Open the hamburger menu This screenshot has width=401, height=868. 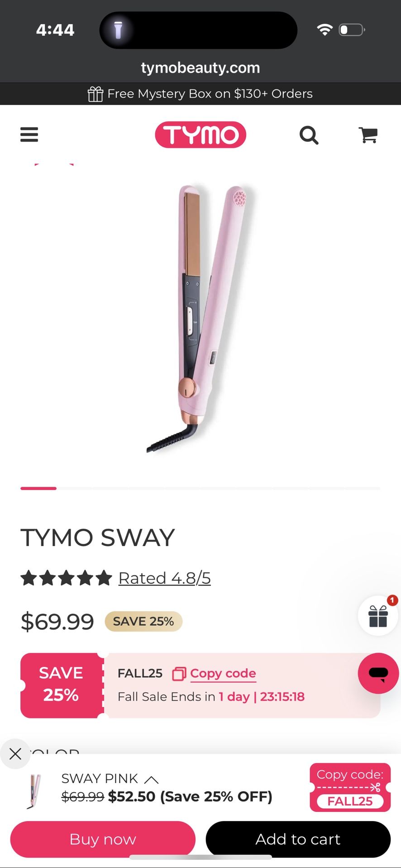pyautogui.click(x=29, y=135)
